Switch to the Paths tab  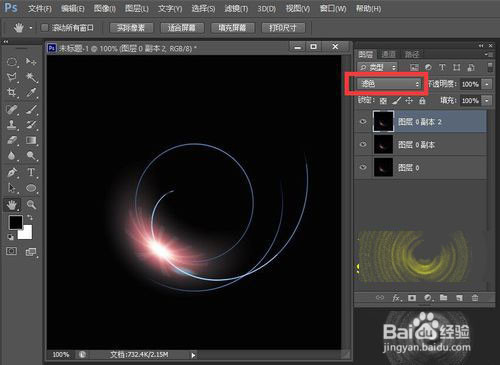click(412, 54)
